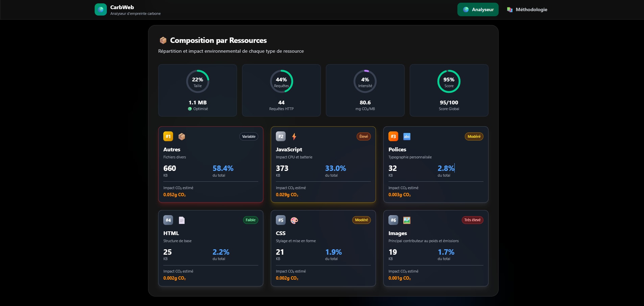
Task: Click the 1.1 MB size value
Action: click(198, 102)
